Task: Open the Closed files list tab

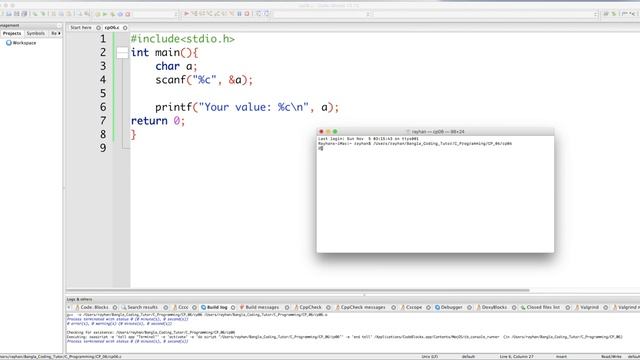Action: (543, 307)
